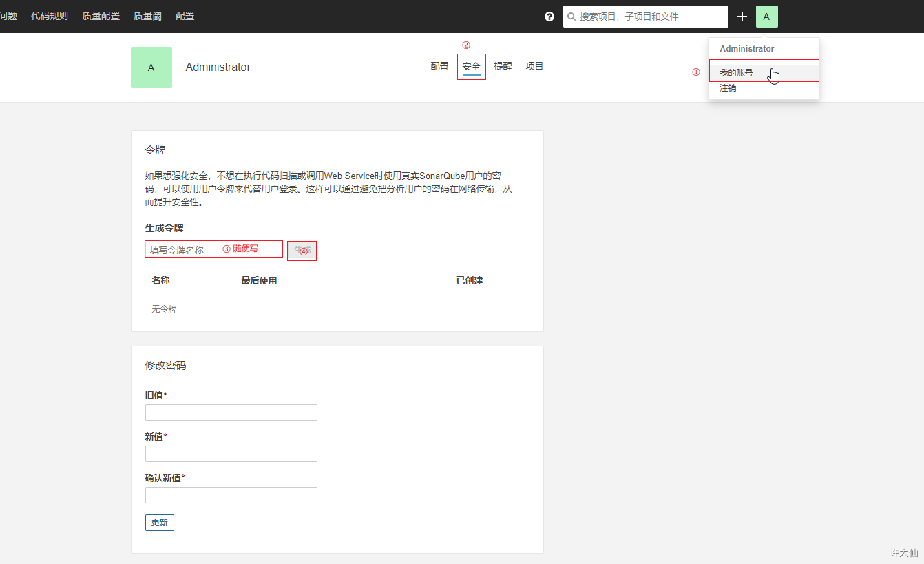Switch to the 安全 tab
The width and height of the screenshot is (924, 564).
pyautogui.click(x=472, y=67)
